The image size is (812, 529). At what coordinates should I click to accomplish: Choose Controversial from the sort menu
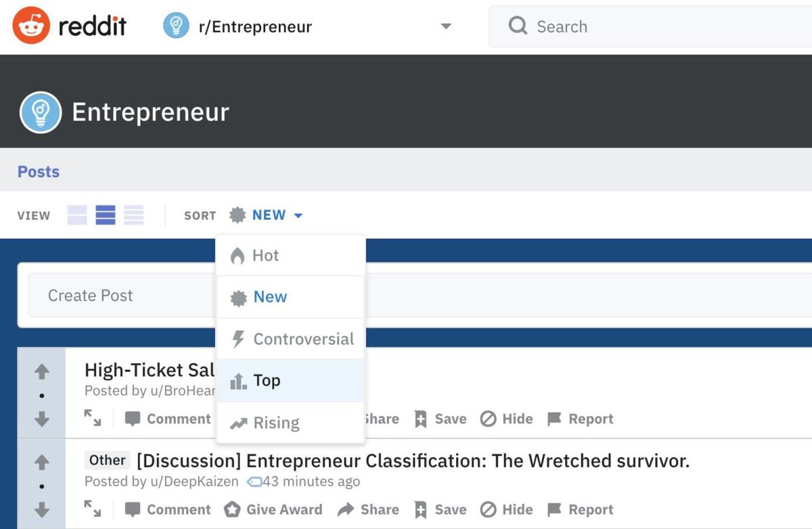pyautogui.click(x=290, y=339)
